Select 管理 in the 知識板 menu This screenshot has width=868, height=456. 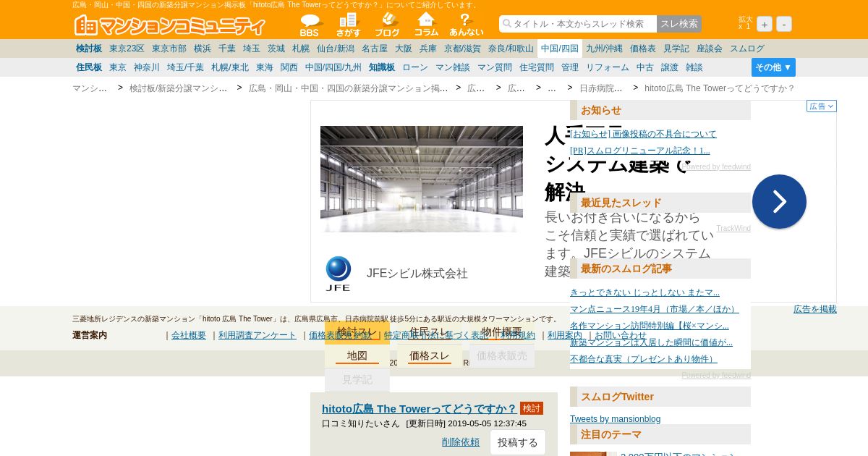[x=570, y=67]
